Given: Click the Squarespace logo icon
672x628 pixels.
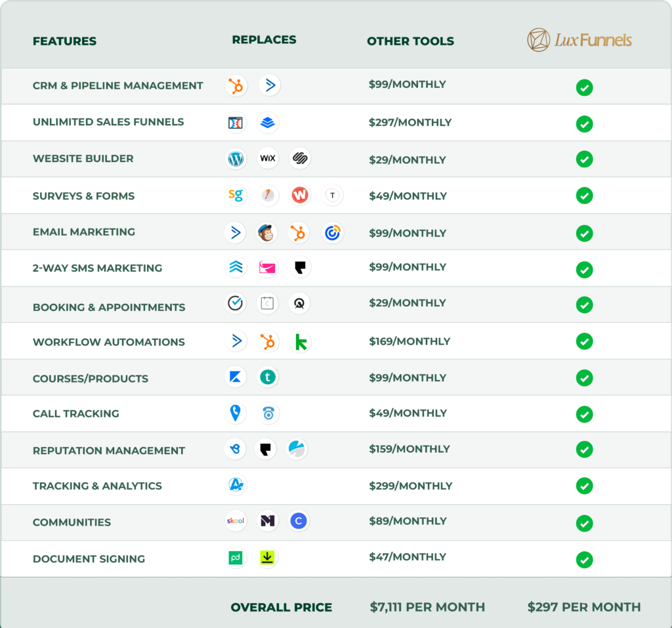Looking at the screenshot, I should tap(300, 158).
